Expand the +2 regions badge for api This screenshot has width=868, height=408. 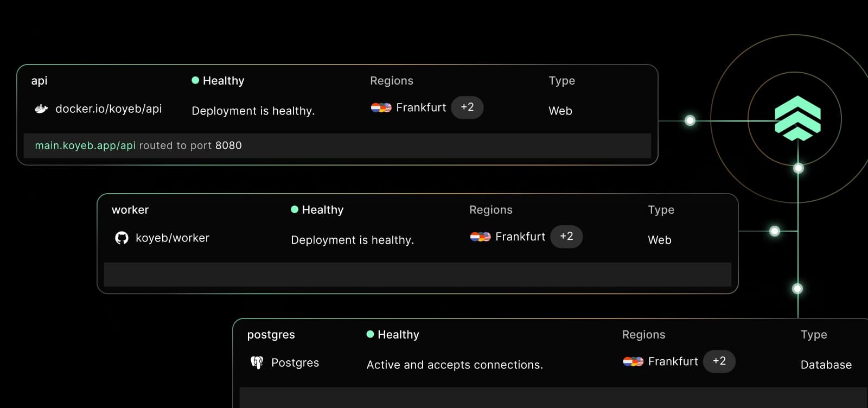pos(467,107)
